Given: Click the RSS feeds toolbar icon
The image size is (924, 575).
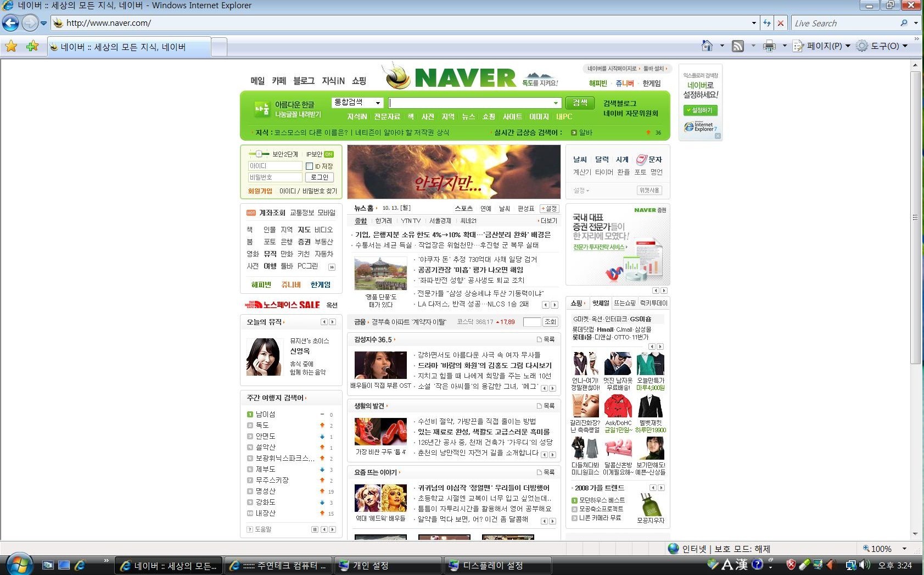Looking at the screenshot, I should [738, 46].
